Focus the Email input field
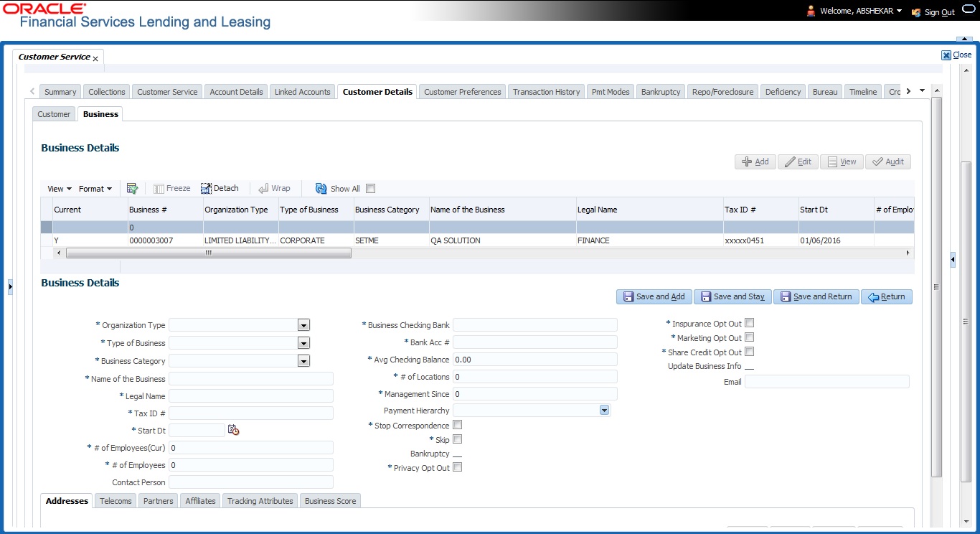The image size is (980, 534). coord(827,382)
